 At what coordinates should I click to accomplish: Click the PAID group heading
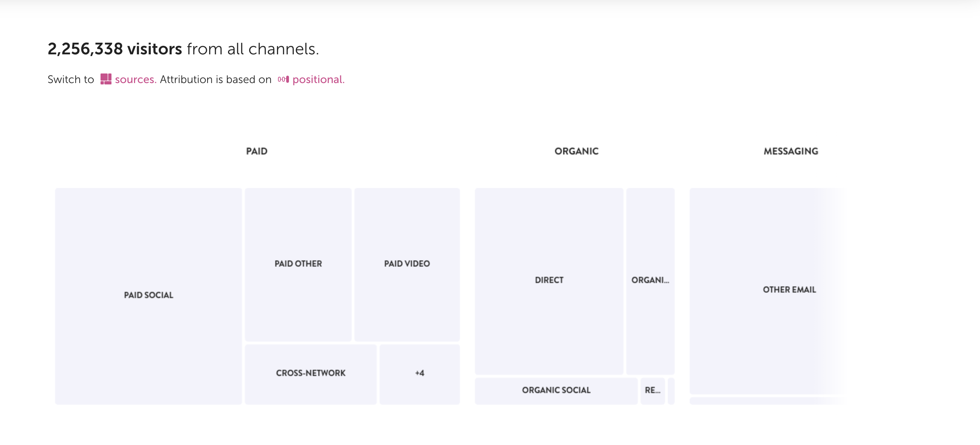tap(256, 151)
